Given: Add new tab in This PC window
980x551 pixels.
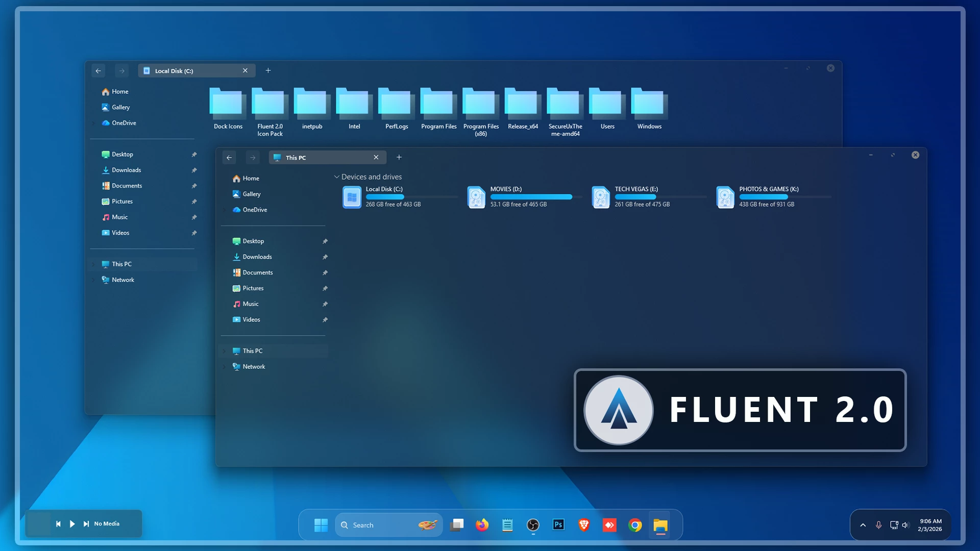Looking at the screenshot, I should [399, 157].
